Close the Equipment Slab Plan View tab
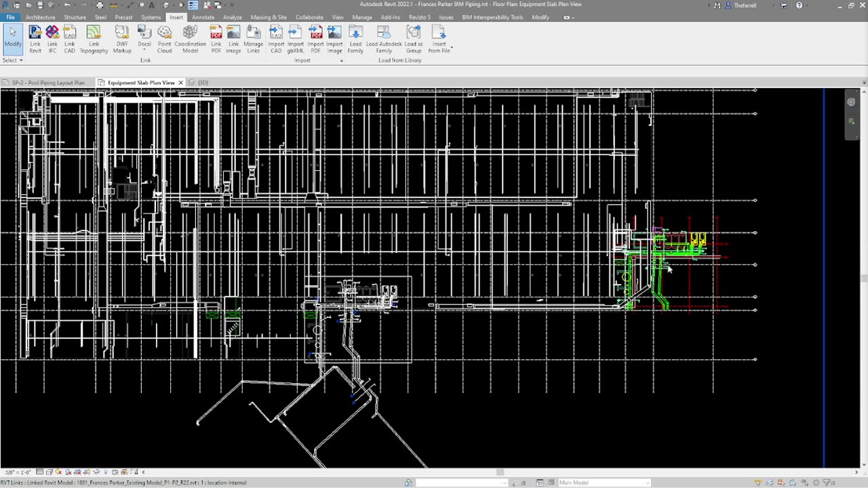The image size is (868, 488). pos(180,83)
